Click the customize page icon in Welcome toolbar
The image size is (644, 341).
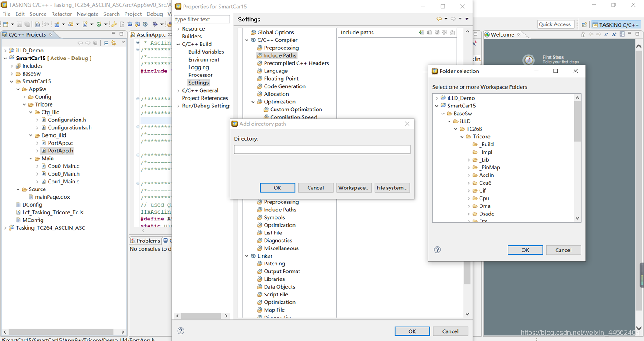tap(622, 34)
